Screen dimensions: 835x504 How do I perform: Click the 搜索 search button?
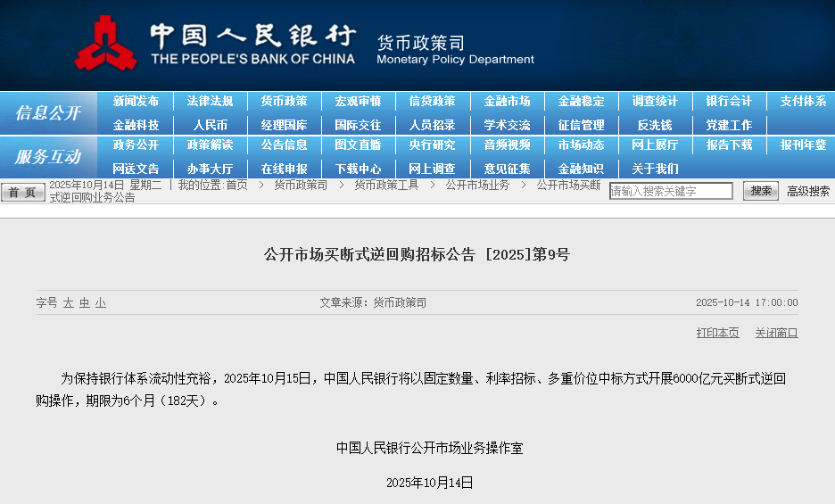(x=760, y=191)
